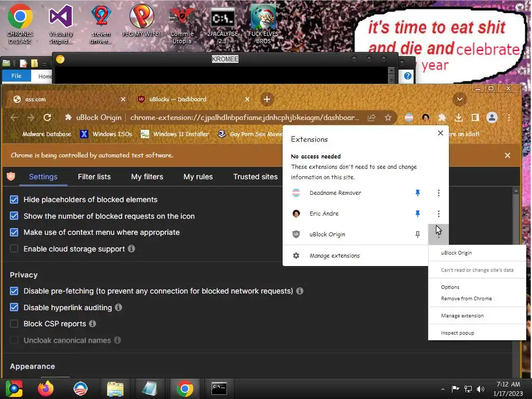The height and width of the screenshot is (399, 532).
Task: Click info icon next to cloud storage support
Action: (131, 249)
